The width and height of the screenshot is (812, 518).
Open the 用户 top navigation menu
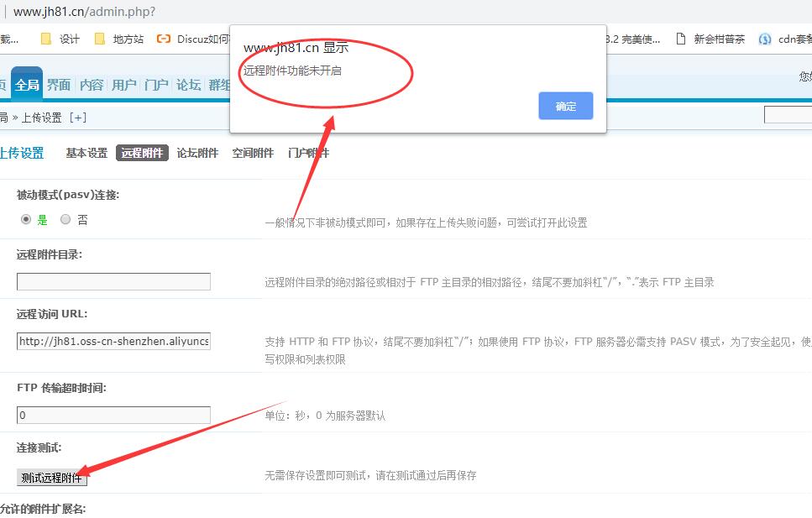click(x=123, y=85)
